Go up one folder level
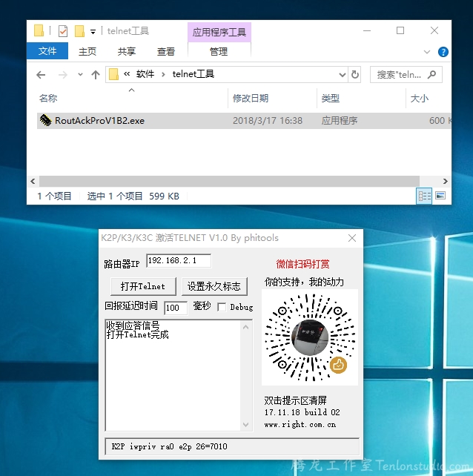The image size is (473, 476). pyautogui.click(x=96, y=75)
